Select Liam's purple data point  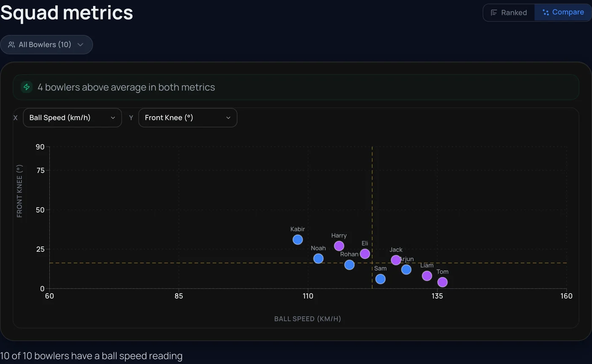[x=427, y=276]
